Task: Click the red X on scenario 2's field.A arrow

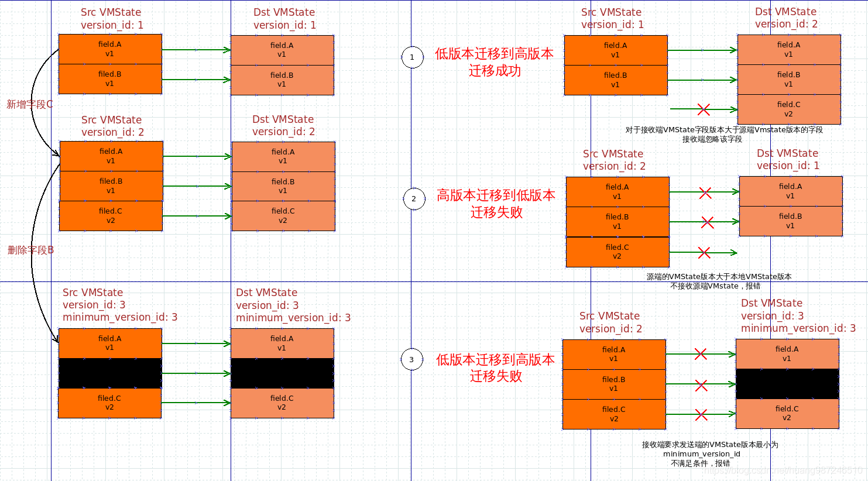Action: tap(705, 193)
